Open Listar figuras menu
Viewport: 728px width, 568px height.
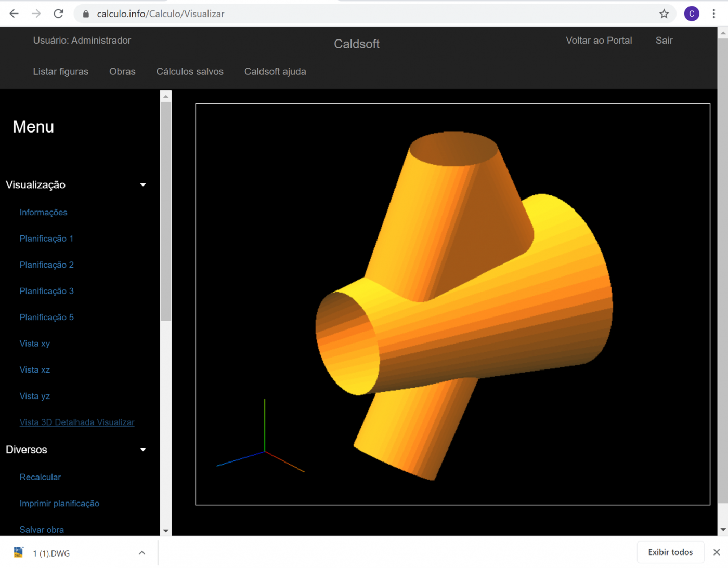point(60,72)
